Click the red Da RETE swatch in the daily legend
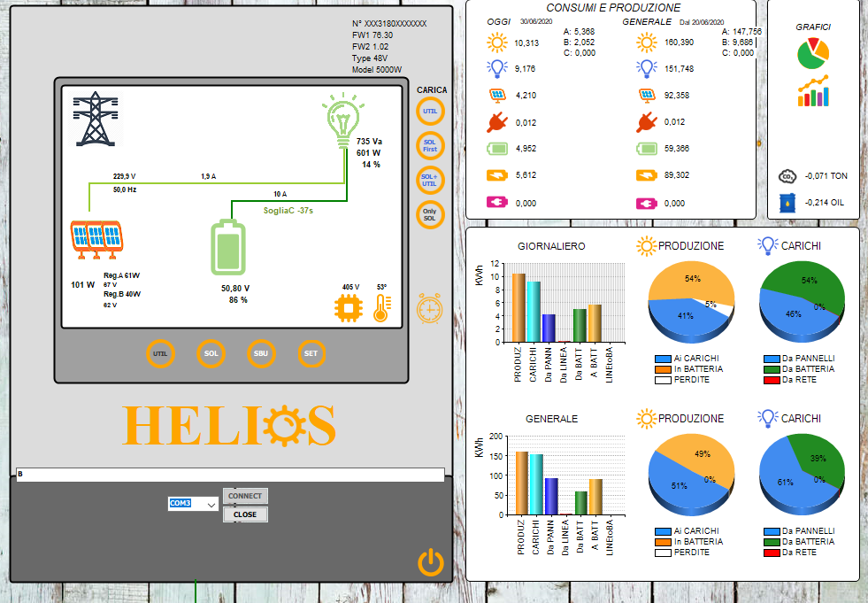The width and height of the screenshot is (868, 603). pyautogui.click(x=772, y=380)
